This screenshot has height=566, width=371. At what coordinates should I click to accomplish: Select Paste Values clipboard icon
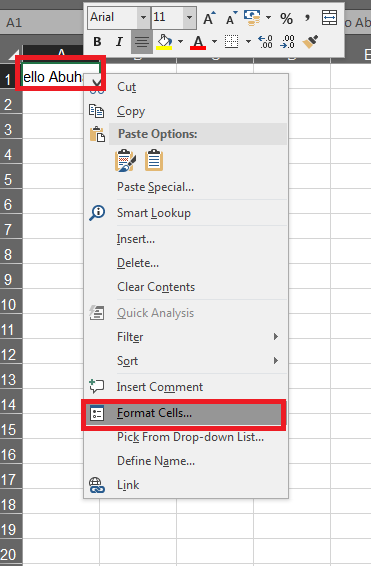click(x=154, y=160)
